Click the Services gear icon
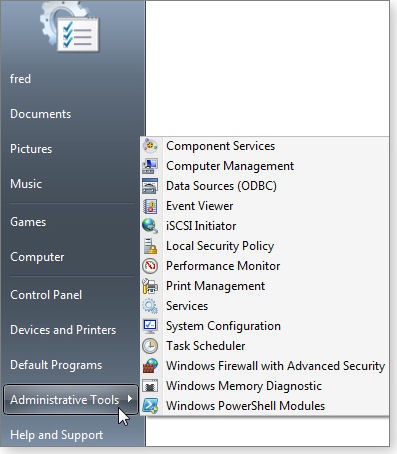This screenshot has width=397, height=454. click(150, 306)
